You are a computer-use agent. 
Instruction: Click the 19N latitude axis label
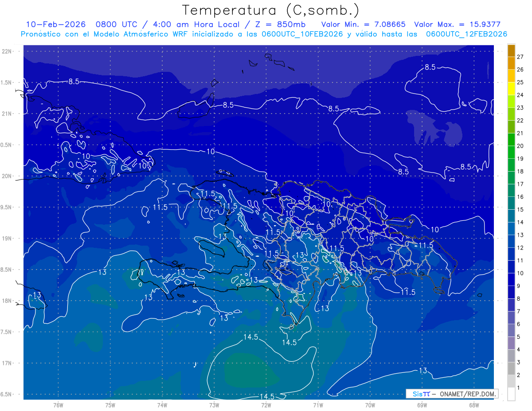[8, 238]
